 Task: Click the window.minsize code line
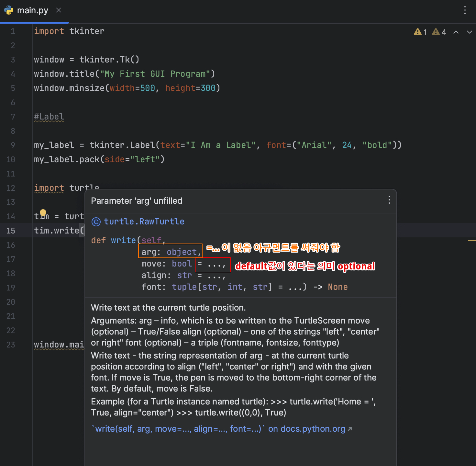(127, 88)
